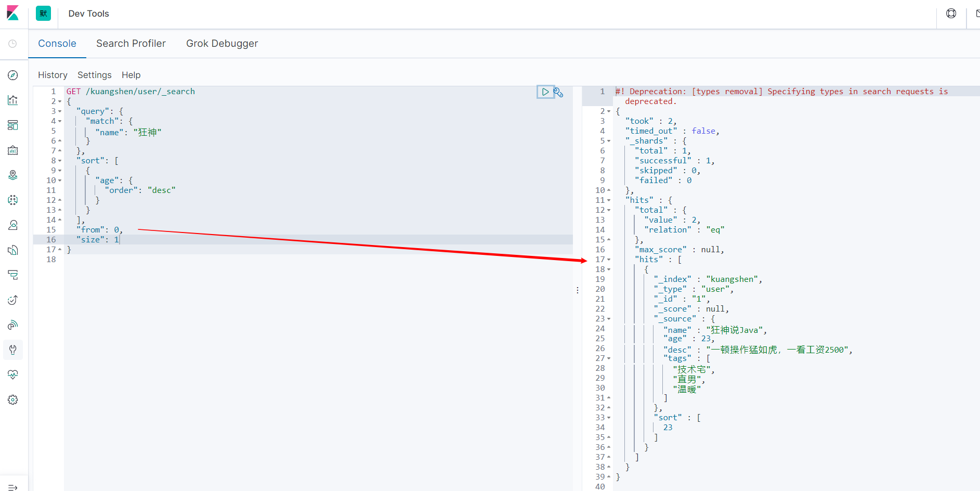Go to Dashboard in the side navigation
980x491 pixels.
coord(13,125)
